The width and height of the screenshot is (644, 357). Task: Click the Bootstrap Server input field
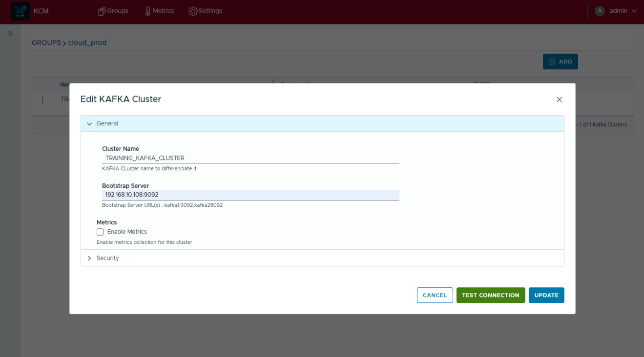pyautogui.click(x=250, y=195)
